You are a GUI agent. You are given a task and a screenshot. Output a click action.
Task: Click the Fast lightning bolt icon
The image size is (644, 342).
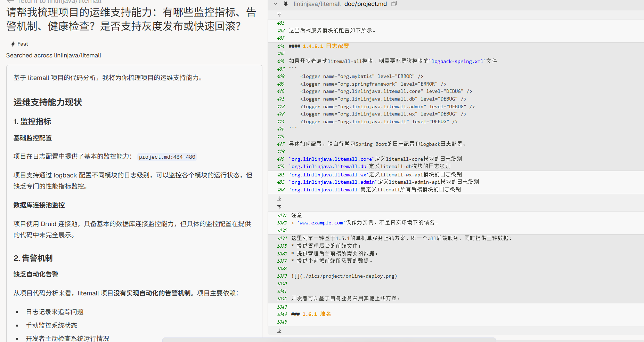click(x=13, y=44)
